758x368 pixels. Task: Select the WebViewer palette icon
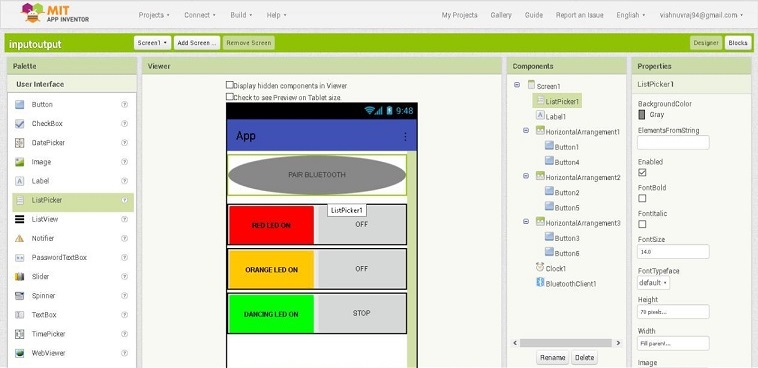point(19,353)
